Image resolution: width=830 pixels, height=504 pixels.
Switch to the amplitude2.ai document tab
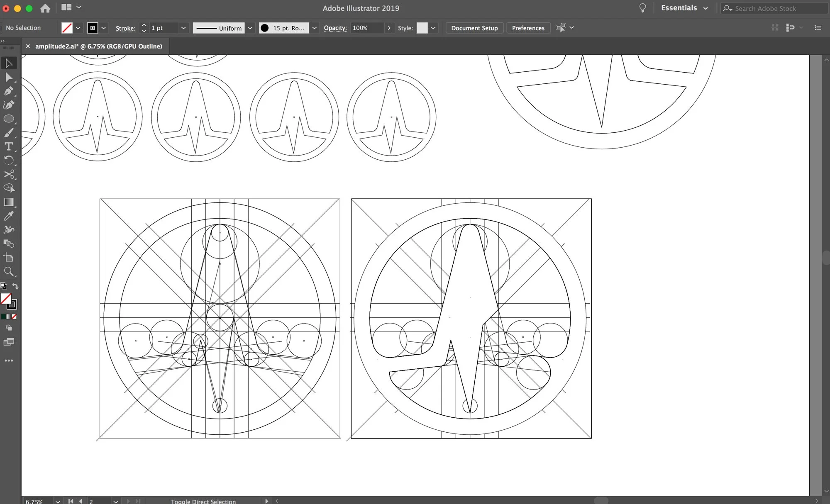click(98, 46)
